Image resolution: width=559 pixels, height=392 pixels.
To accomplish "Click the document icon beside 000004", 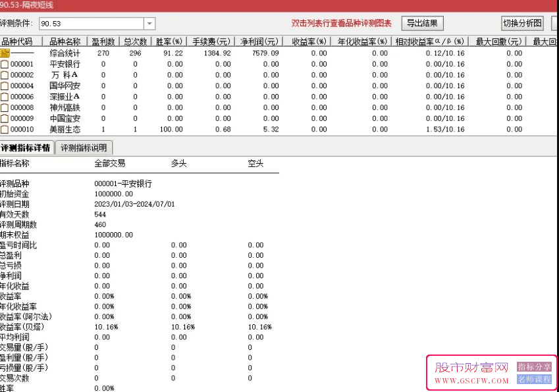I will [x=4, y=86].
